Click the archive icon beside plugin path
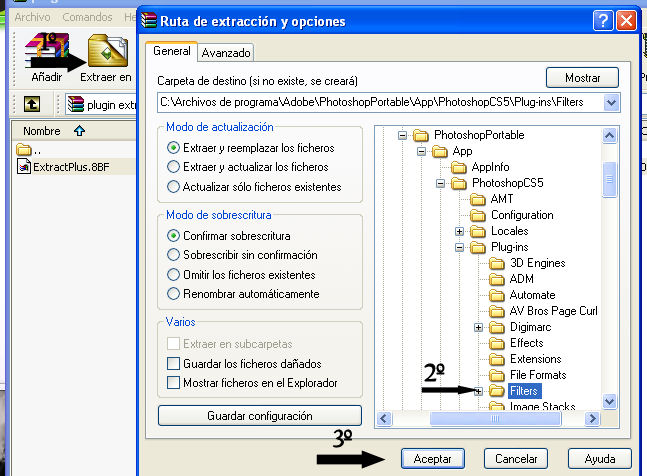The image size is (647, 476). click(76, 104)
